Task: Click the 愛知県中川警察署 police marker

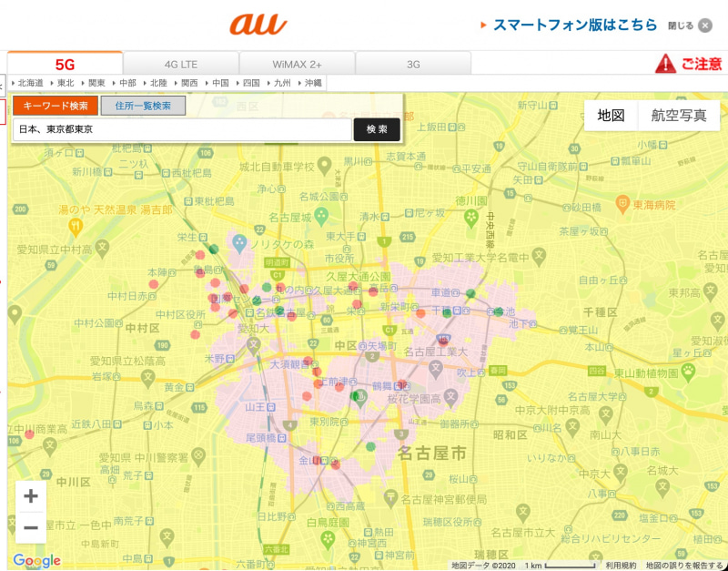Action: pos(198,455)
